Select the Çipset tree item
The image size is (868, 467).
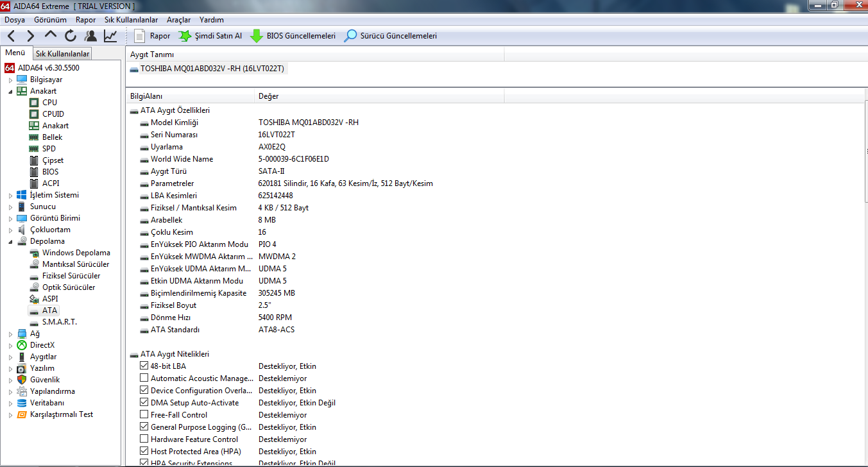pyautogui.click(x=53, y=160)
